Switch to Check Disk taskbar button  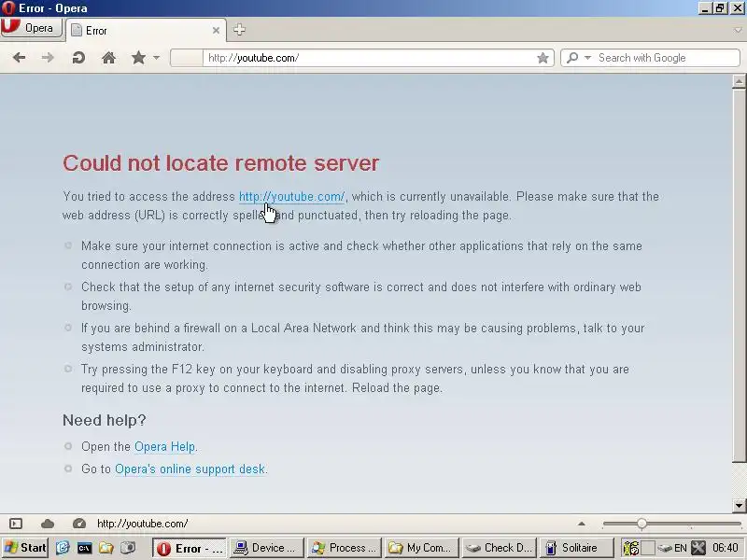coord(499,548)
